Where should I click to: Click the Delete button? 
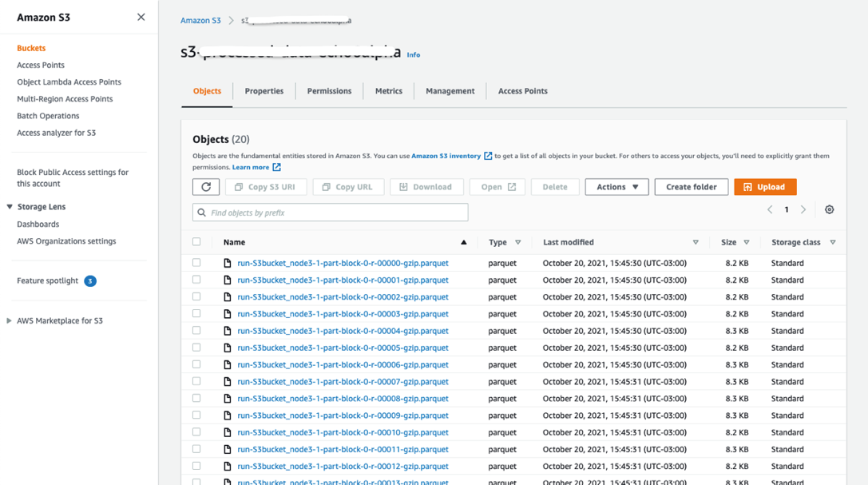point(555,187)
